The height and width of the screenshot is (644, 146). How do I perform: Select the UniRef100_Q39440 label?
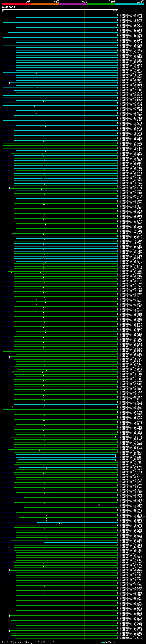pyautogui.click(x=131, y=95)
